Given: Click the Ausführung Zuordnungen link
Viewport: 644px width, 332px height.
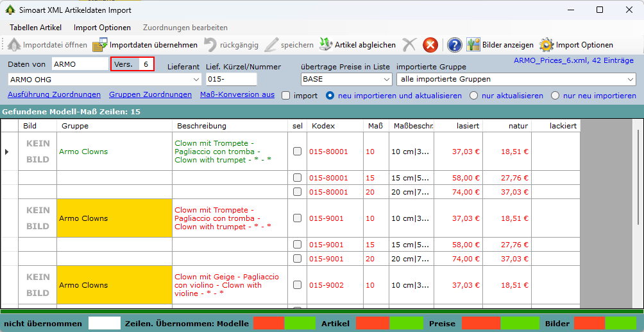Looking at the screenshot, I should 54,95.
